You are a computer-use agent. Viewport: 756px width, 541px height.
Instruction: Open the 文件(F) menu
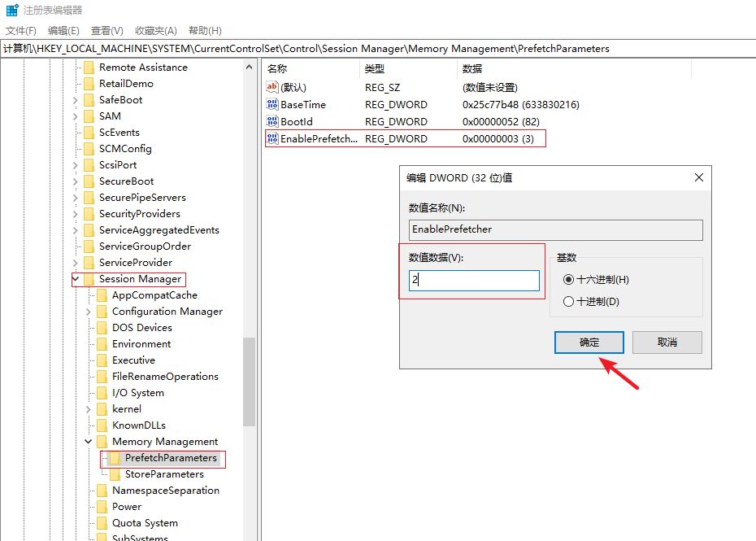point(21,30)
